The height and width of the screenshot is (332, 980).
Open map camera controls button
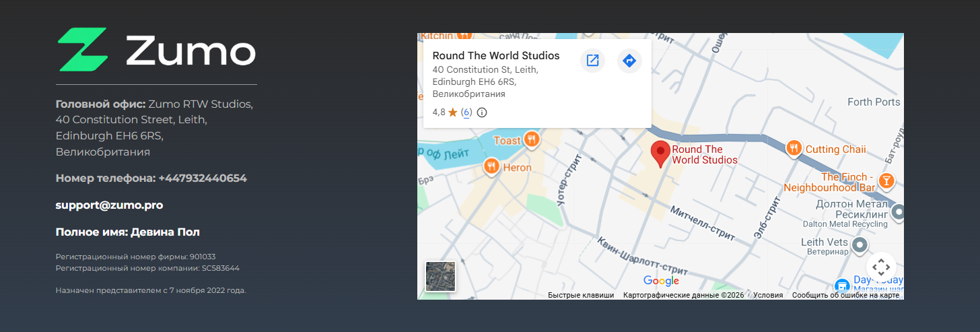point(881,267)
